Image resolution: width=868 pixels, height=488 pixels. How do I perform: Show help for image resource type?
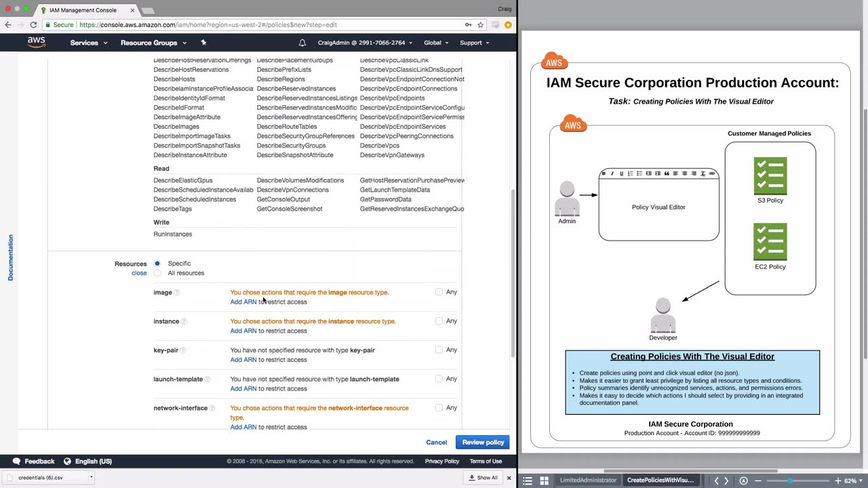[177, 293]
